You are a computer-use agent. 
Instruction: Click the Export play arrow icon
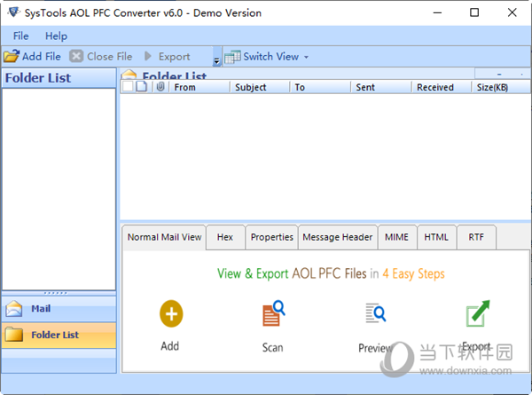[147, 56]
